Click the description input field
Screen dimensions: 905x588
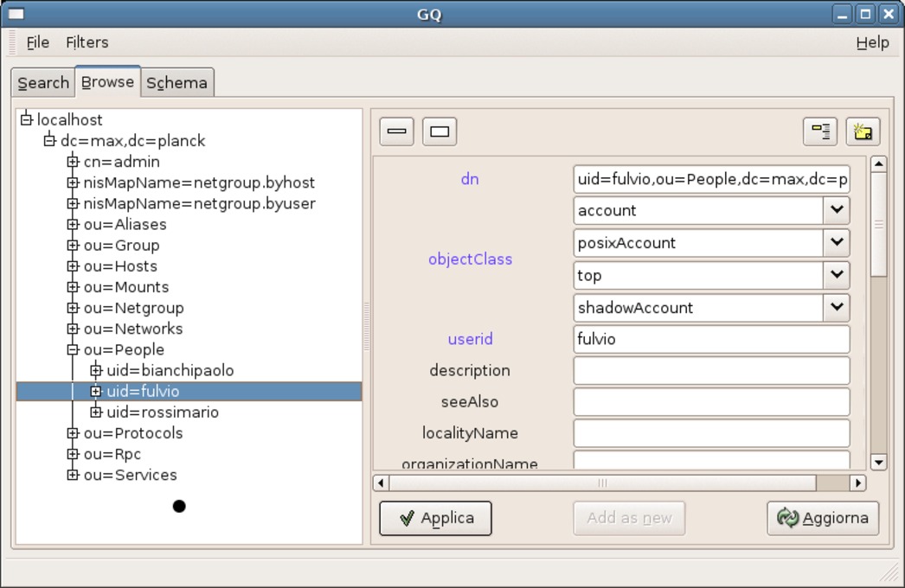tap(712, 370)
